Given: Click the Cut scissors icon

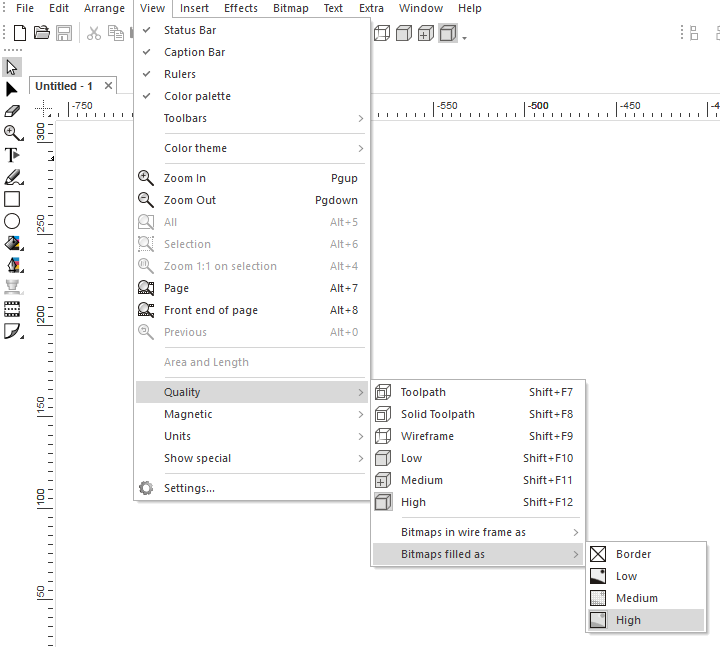Looking at the screenshot, I should [x=94, y=33].
